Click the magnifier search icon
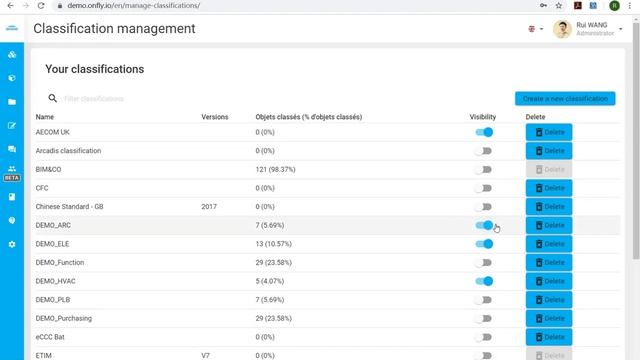 53,98
